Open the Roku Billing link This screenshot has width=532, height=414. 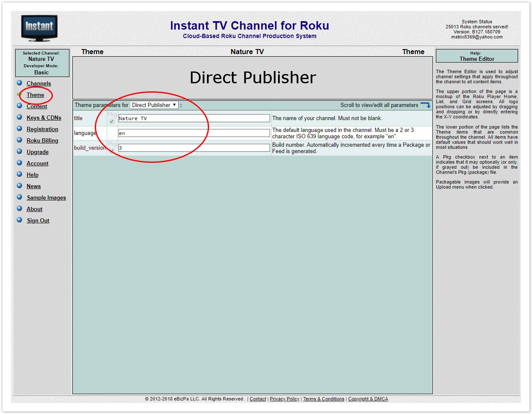coord(42,140)
